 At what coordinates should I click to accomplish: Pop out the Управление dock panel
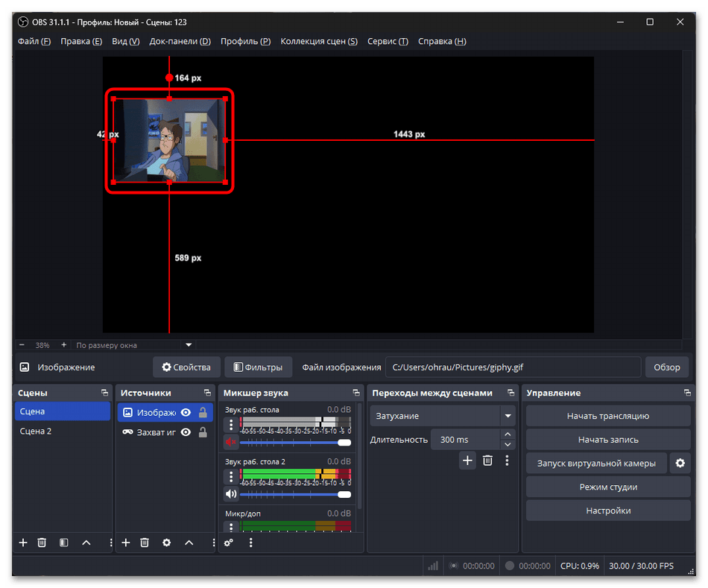(x=687, y=393)
